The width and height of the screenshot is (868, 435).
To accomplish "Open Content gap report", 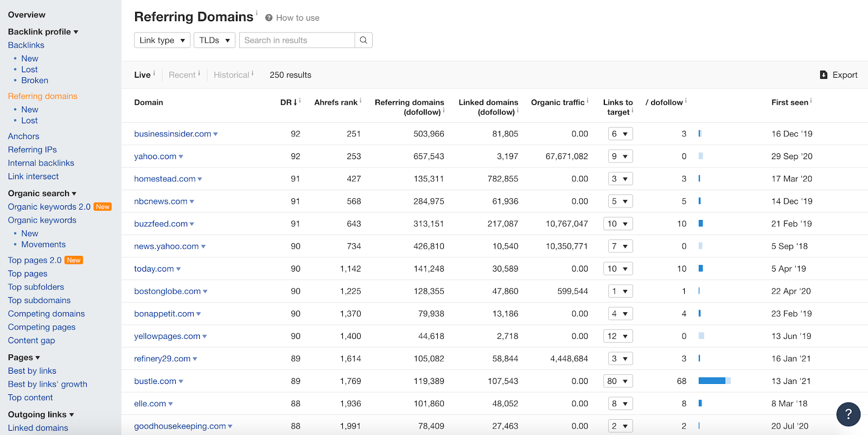I will coord(31,341).
